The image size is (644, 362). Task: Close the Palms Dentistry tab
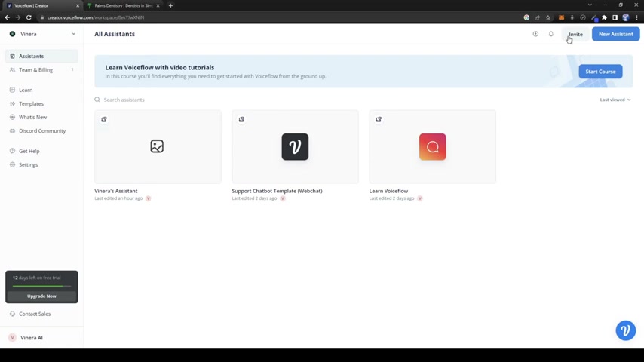(x=158, y=6)
